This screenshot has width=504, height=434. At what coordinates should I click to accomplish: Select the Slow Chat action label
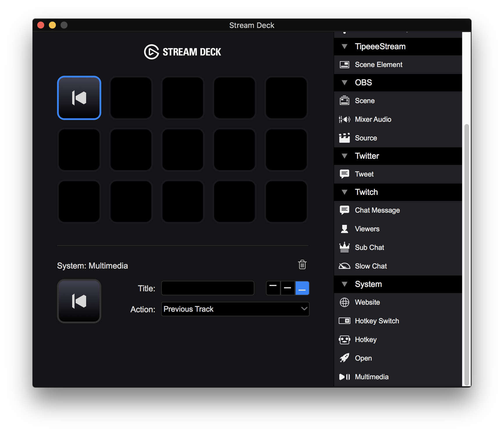tap(371, 266)
